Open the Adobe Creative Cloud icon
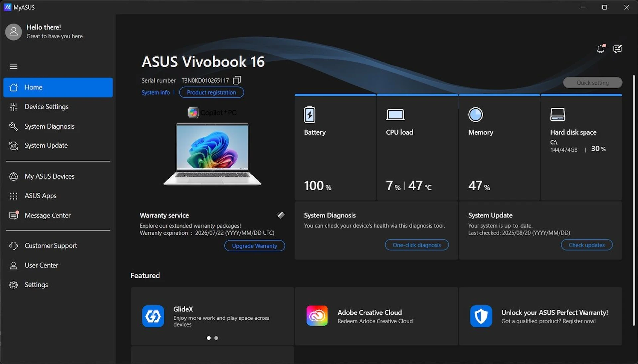The height and width of the screenshot is (364, 638). click(317, 316)
